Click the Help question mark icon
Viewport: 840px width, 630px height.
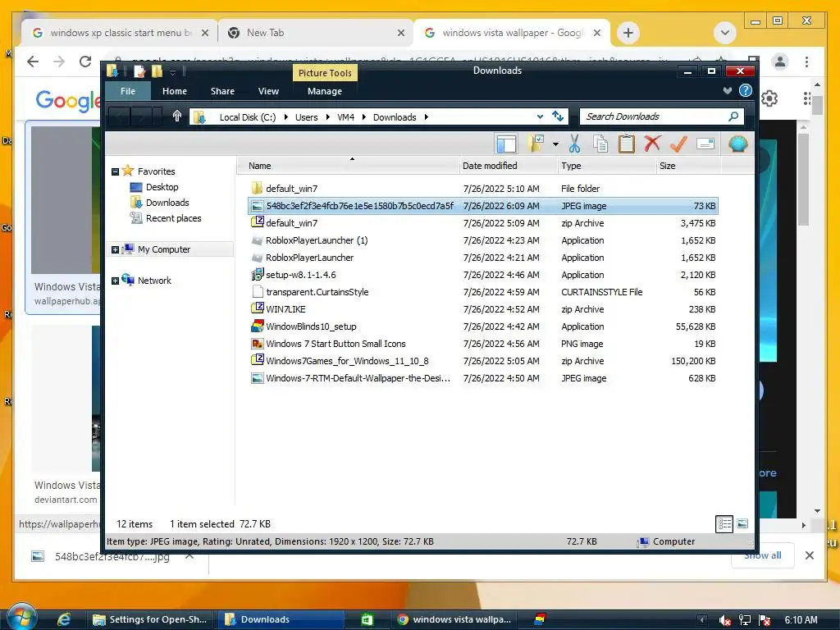click(745, 90)
